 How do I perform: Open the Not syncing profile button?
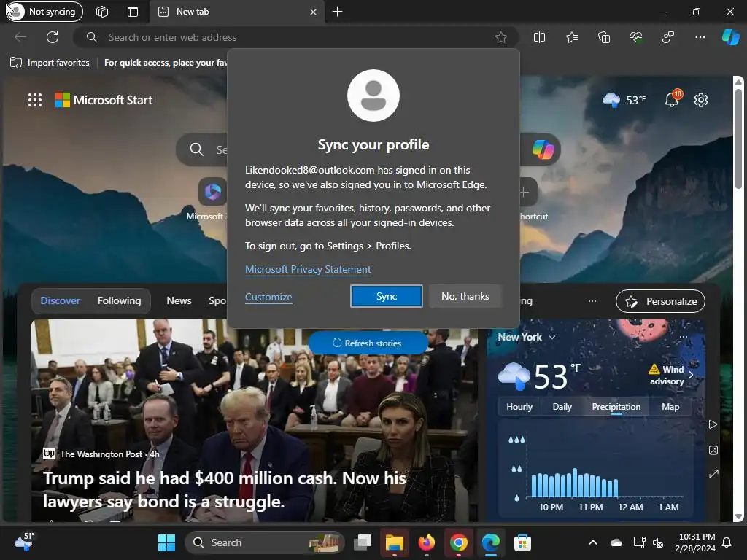tap(44, 12)
